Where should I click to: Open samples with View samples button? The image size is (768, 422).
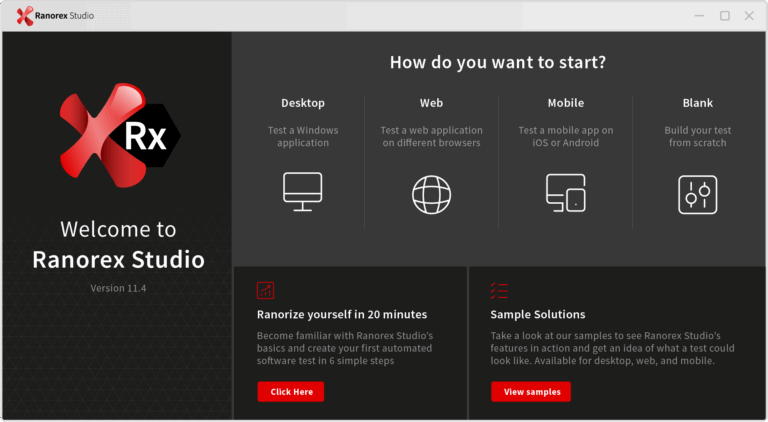click(530, 391)
